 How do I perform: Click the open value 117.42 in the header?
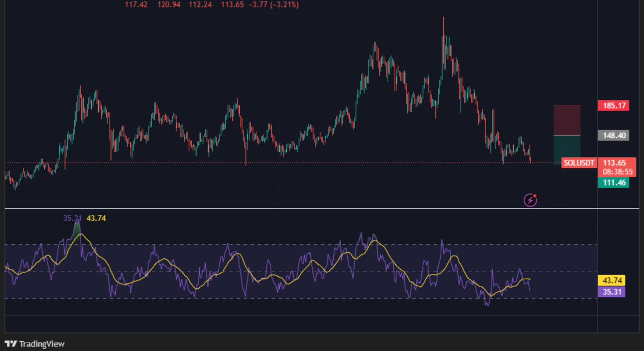[x=136, y=5]
